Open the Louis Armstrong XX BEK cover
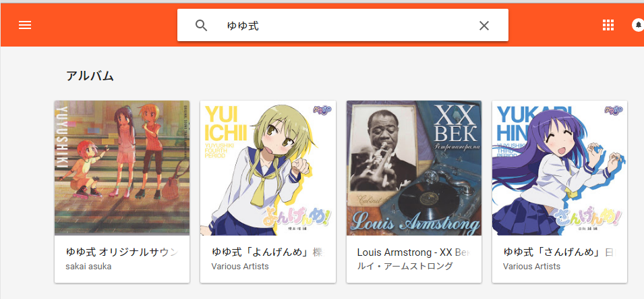Screen dimensions: 644x299 pyautogui.click(x=414, y=168)
